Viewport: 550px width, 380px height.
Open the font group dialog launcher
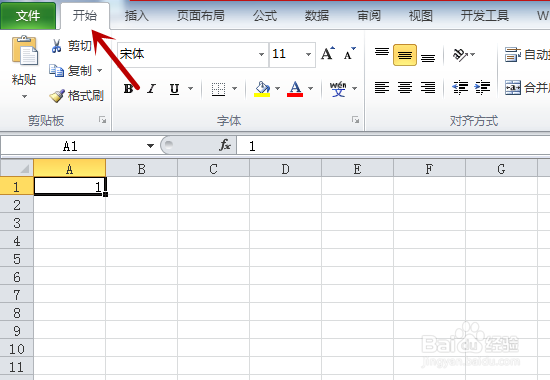click(355, 120)
